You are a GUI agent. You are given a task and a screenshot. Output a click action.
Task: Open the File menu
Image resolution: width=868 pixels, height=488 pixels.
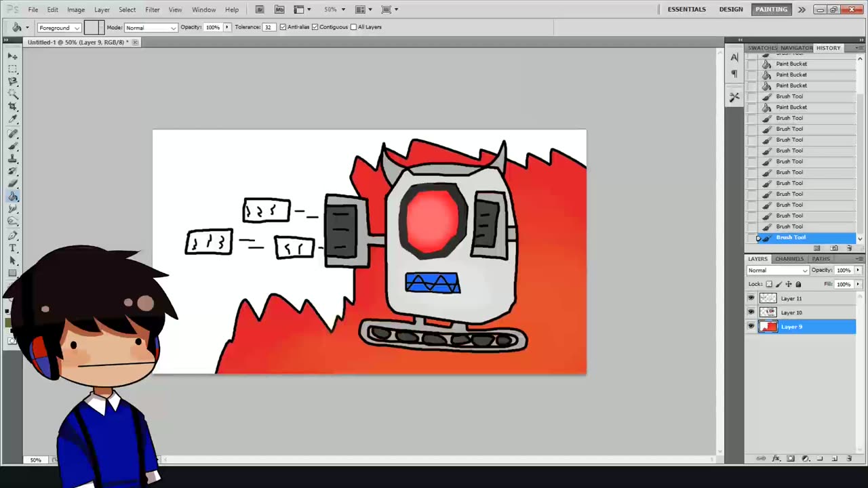coord(33,9)
